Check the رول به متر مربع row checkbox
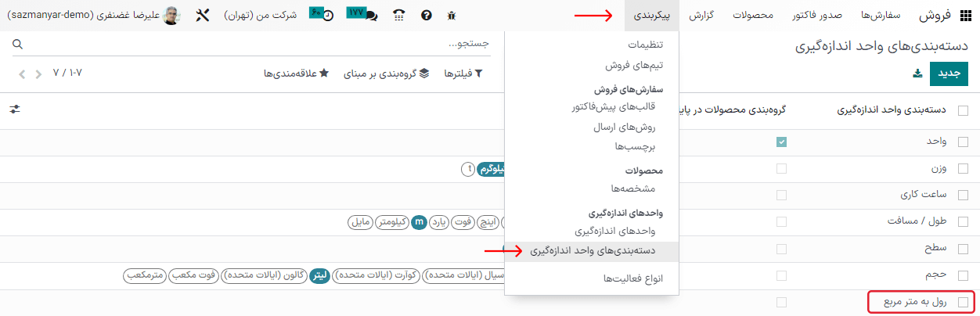980x316 pixels. [963, 302]
